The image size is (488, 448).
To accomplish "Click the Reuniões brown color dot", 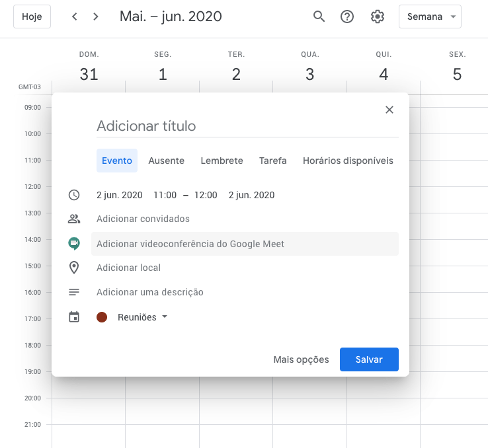I will pos(102,317).
